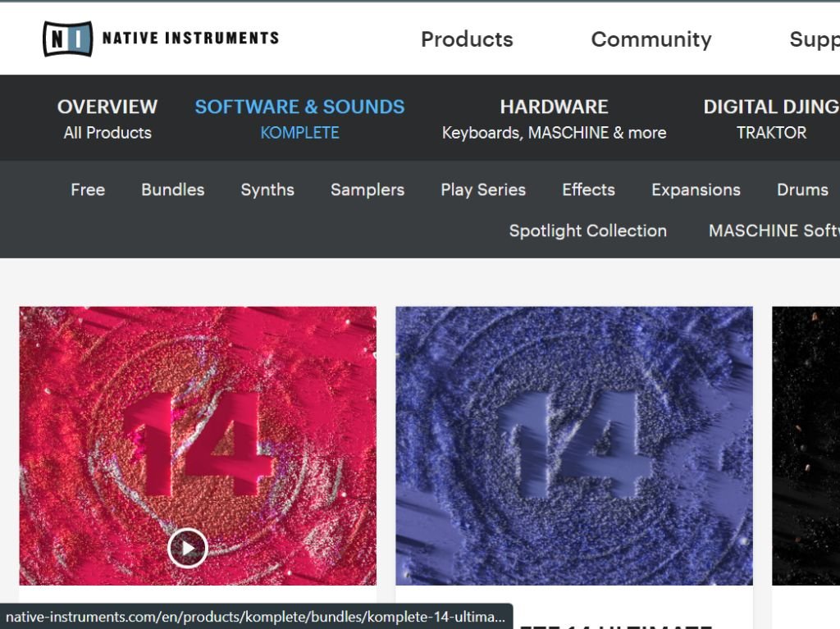Open the Synths category
840x629 pixels.
[x=267, y=189]
